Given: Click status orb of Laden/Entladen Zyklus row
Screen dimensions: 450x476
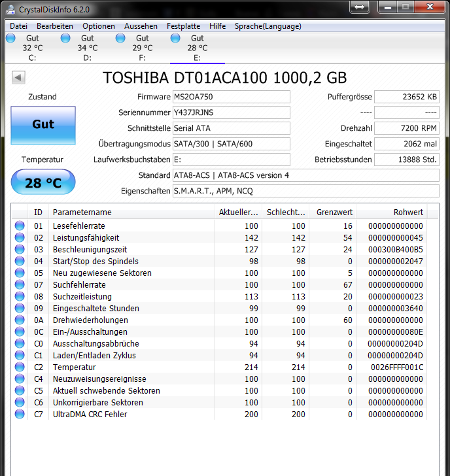Looking at the screenshot, I should pyautogui.click(x=20, y=355).
